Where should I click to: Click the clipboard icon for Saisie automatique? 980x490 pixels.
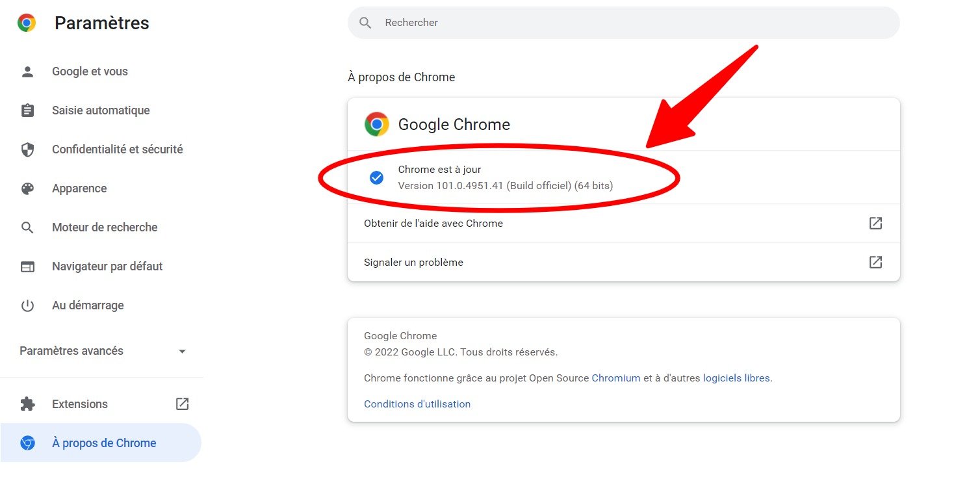pos(27,110)
